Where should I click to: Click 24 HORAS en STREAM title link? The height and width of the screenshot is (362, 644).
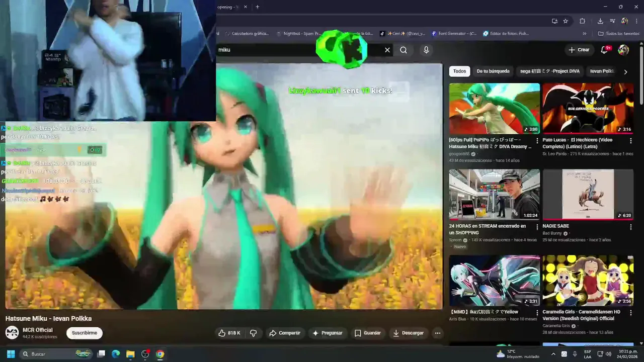488,229
